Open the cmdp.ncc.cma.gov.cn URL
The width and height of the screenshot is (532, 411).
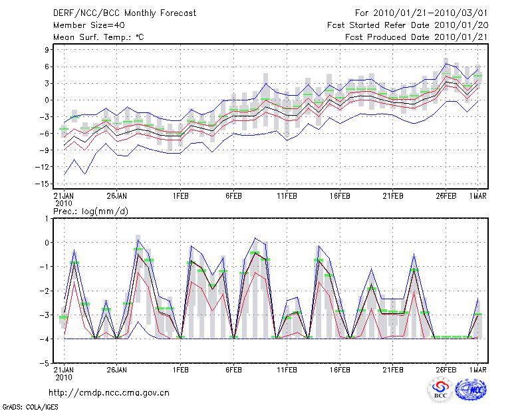[109, 392]
